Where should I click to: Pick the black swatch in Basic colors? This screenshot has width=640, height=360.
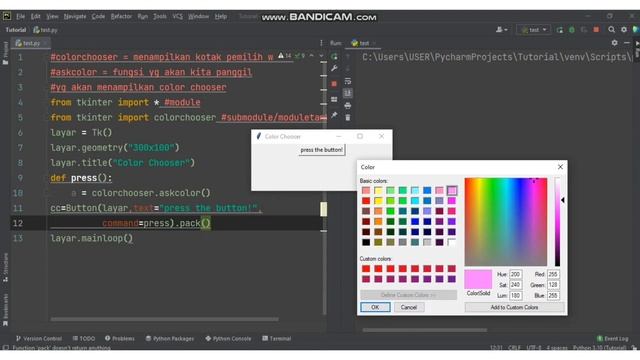[366, 242]
